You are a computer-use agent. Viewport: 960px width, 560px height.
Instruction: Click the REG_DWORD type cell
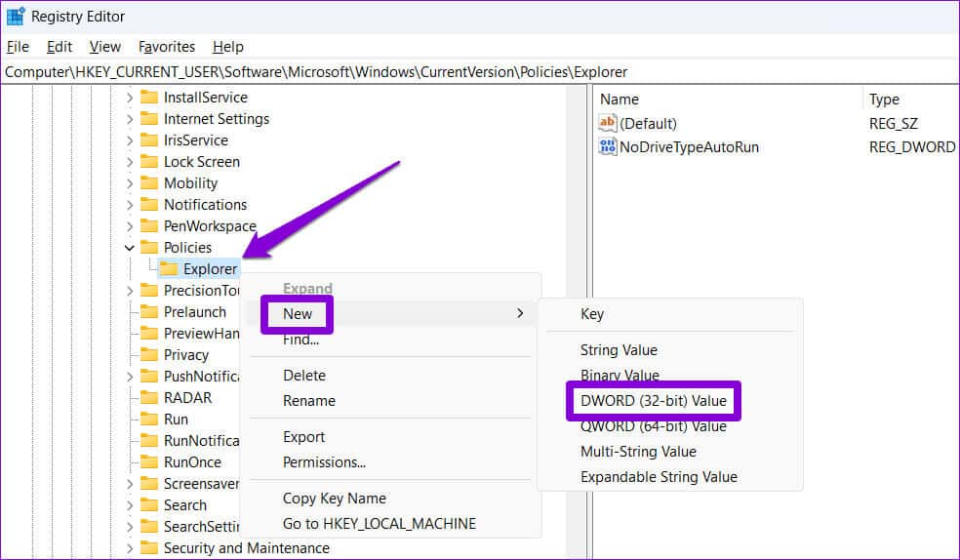coord(911,147)
